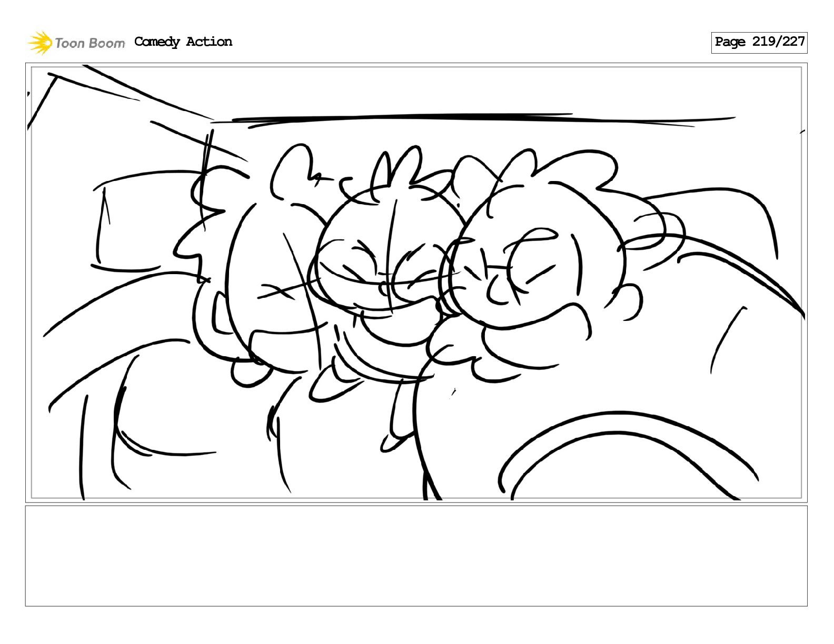834x644 pixels.
Task: Click the 'Page 219/227' page indicator
Action: [x=759, y=43]
